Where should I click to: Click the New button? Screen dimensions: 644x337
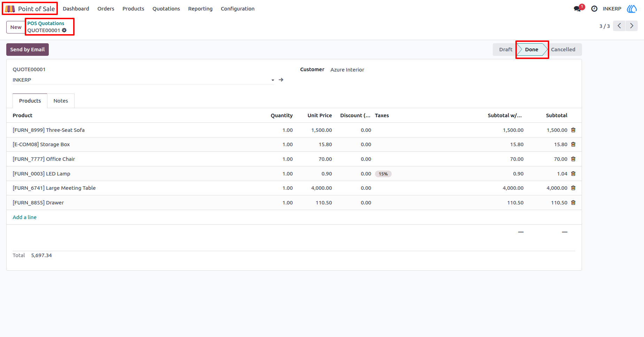tap(16, 27)
